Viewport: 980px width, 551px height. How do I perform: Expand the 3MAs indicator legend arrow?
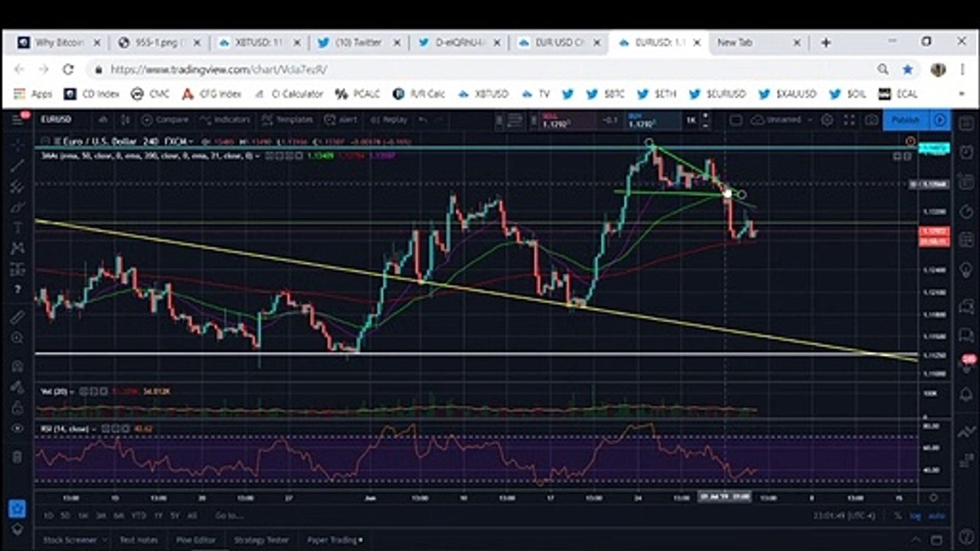click(258, 156)
